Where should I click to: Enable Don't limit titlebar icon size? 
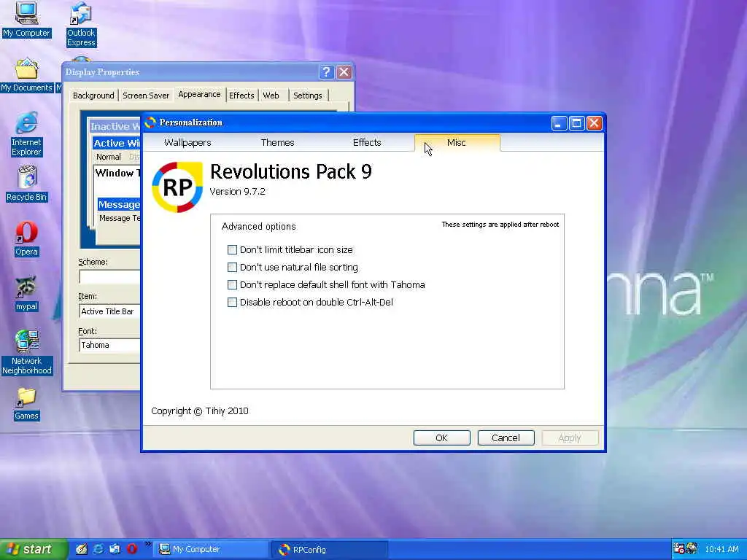coord(232,249)
